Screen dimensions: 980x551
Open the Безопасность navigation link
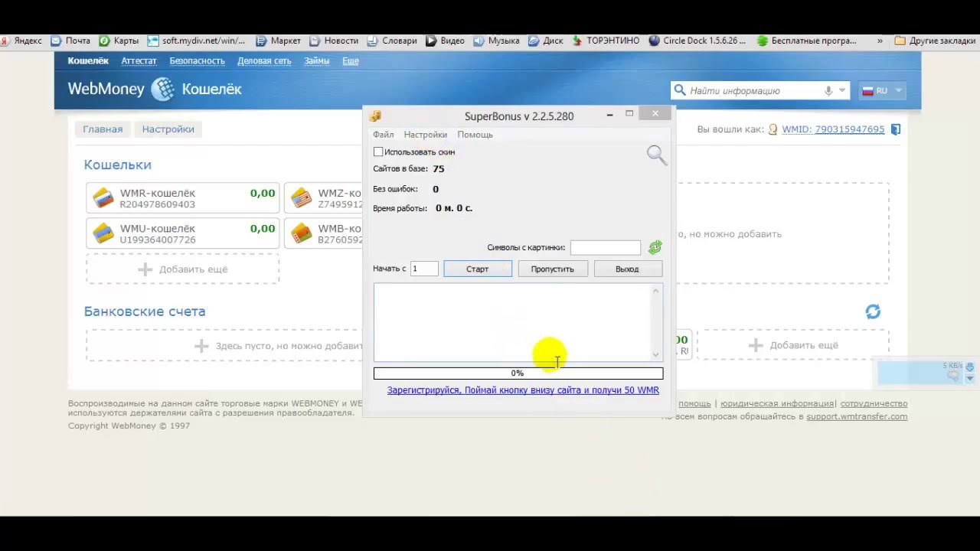(197, 60)
